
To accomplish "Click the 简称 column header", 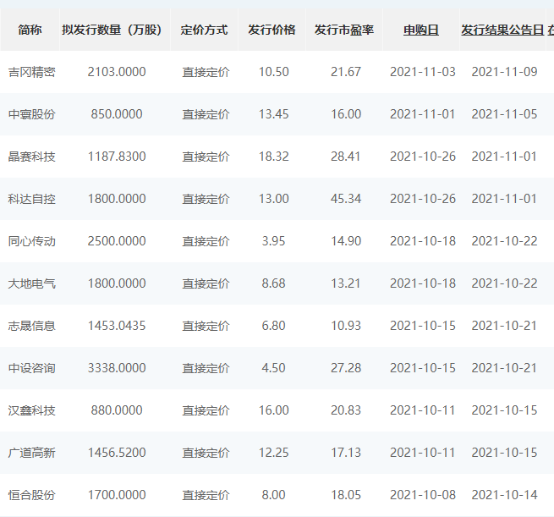I will click(x=30, y=30).
